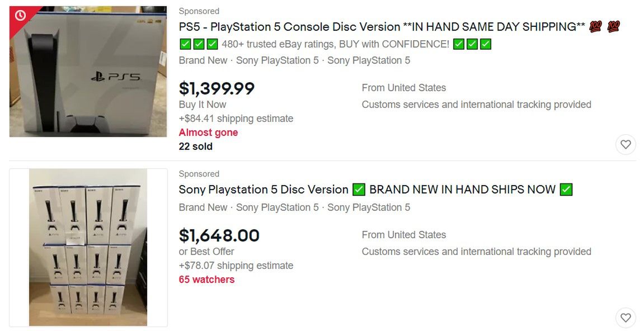Viewport: 644px width, 331px height.
Task: Click the $1,399.99 price
Action: point(217,88)
